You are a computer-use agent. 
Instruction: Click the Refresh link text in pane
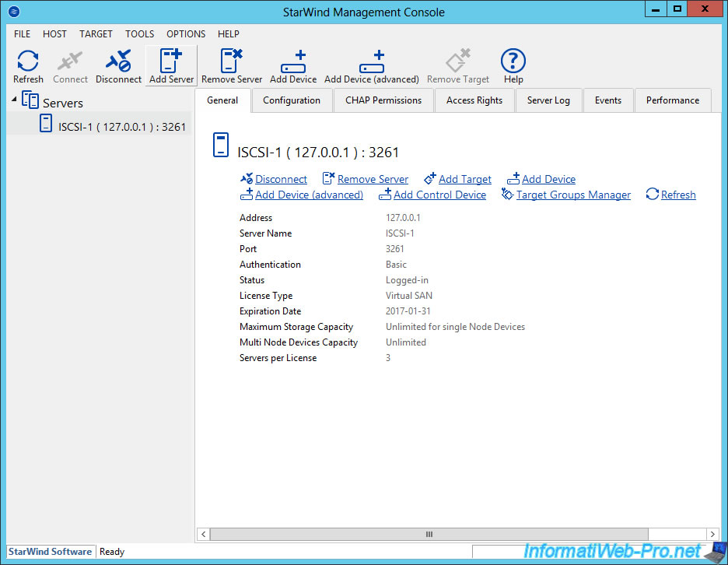click(678, 195)
